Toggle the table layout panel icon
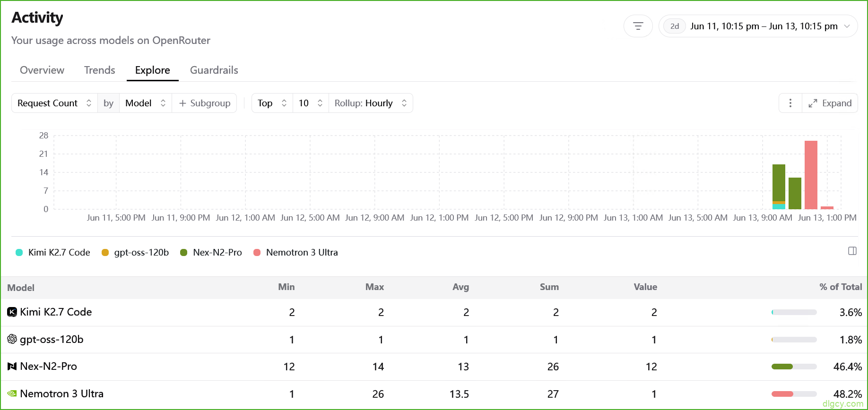 852,251
